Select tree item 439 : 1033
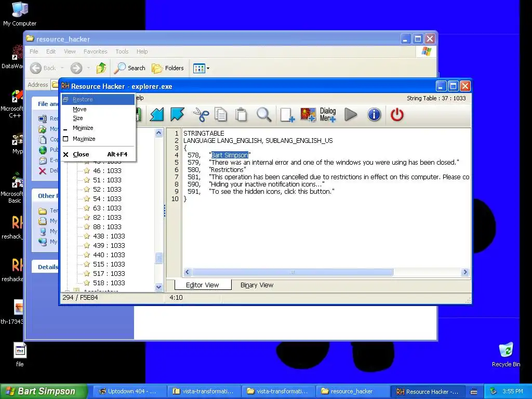Viewport: 532px width, 399px height. (x=109, y=245)
